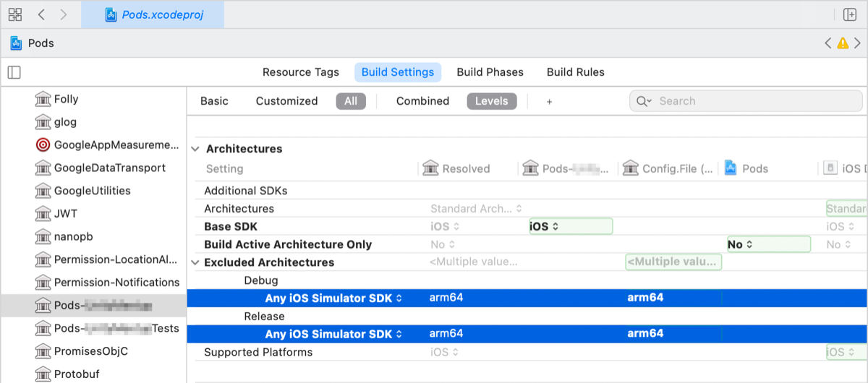
Task: Open the Build Phases tab
Action: click(x=490, y=72)
